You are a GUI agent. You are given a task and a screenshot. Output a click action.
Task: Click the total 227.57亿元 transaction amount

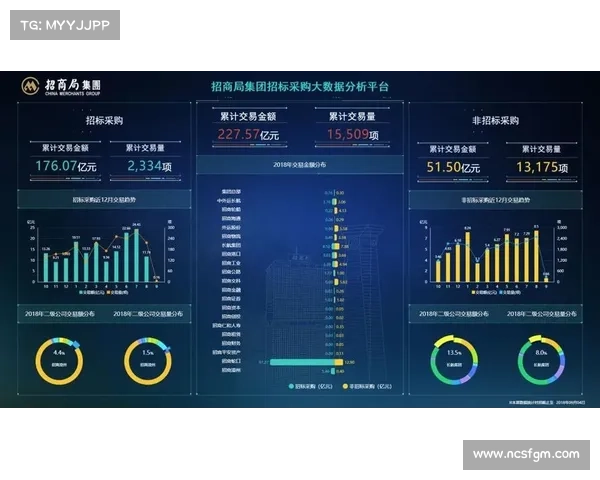click(248, 134)
